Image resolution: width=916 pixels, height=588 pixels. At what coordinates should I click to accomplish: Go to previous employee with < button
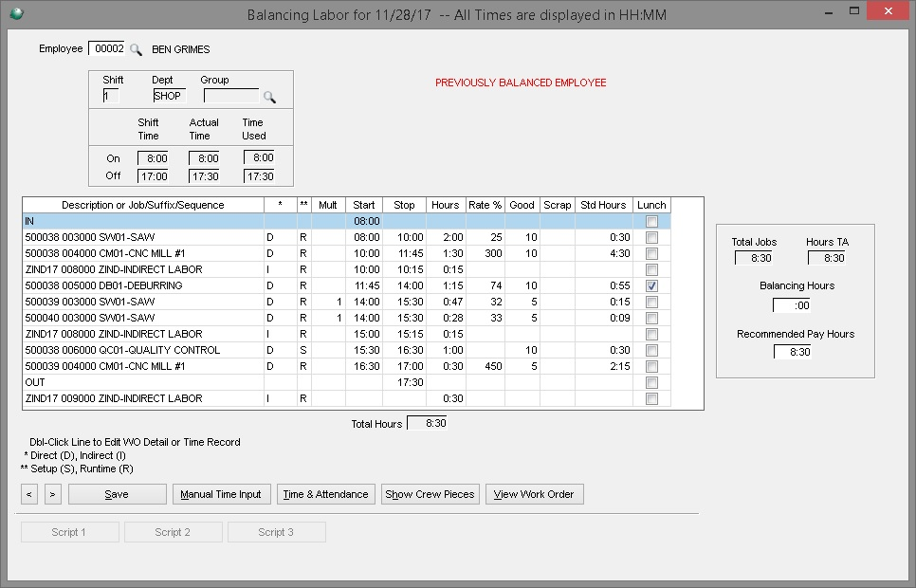(x=29, y=494)
